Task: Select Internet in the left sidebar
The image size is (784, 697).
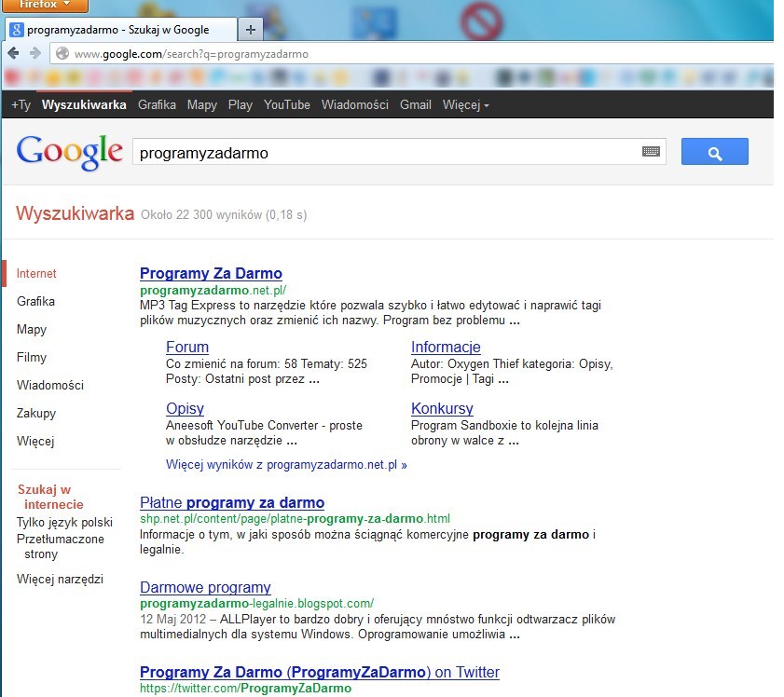Action: 36,273
